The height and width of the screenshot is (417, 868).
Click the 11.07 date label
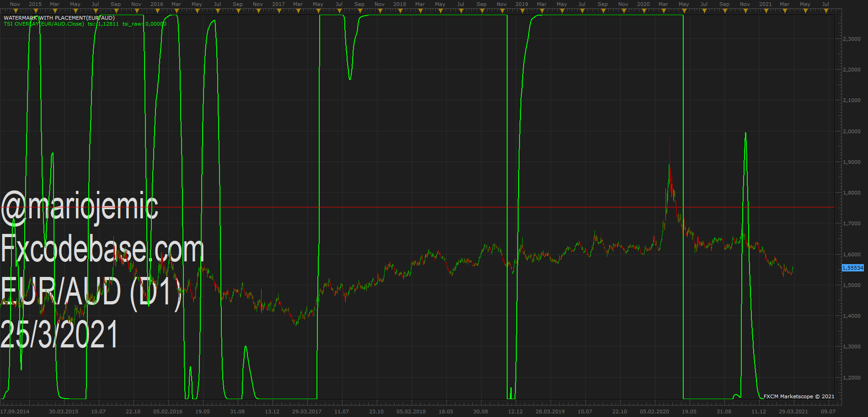(342, 412)
